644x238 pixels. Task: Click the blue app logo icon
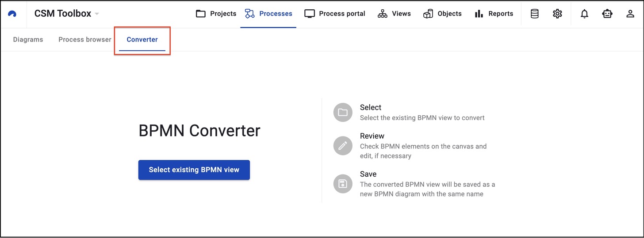[12, 14]
